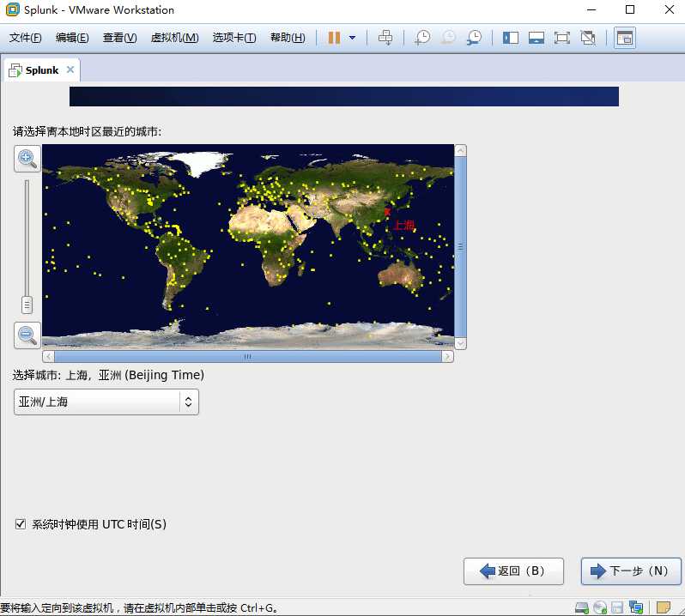Viewport: 685px width, 616px height.
Task: Close the Splunk tab
Action: pos(70,69)
